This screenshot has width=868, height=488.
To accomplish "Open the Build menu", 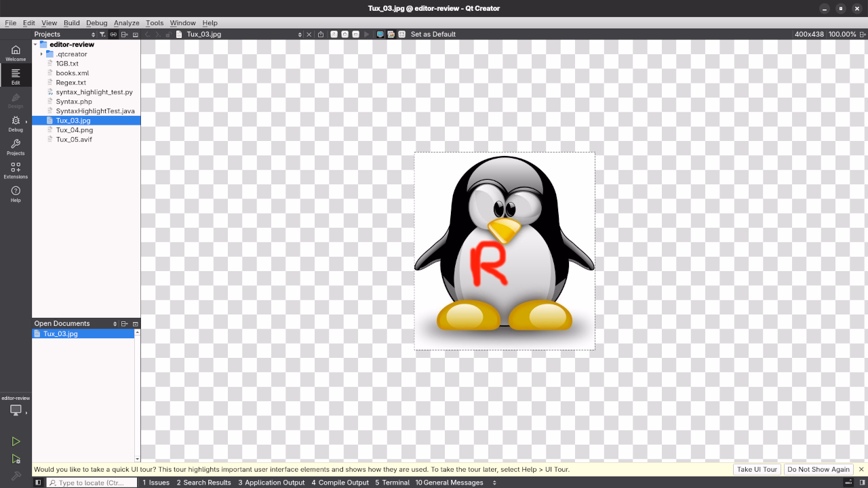I will pyautogui.click(x=71, y=23).
